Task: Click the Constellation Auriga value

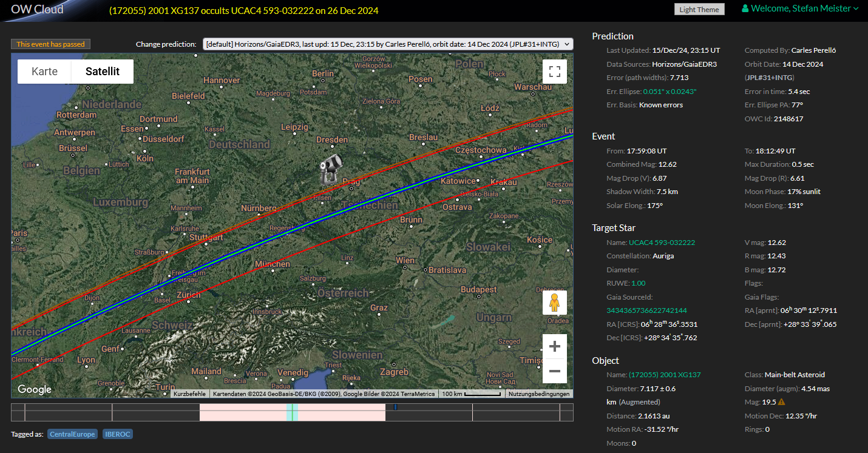Action: (663, 256)
